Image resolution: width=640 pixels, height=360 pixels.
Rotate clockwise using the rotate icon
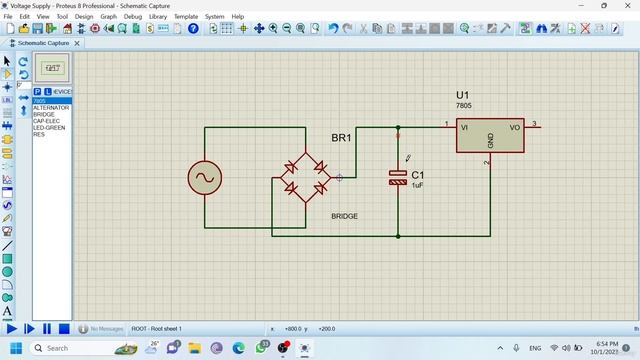pos(23,62)
